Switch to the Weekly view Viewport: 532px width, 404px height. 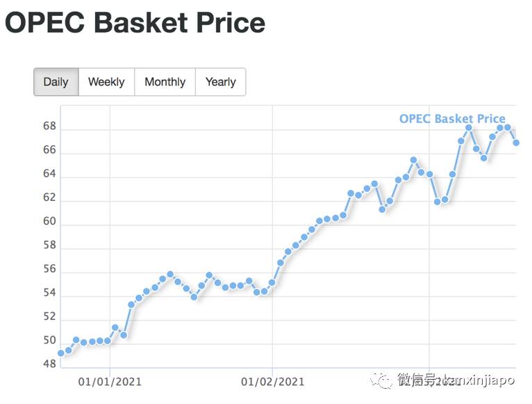point(106,82)
